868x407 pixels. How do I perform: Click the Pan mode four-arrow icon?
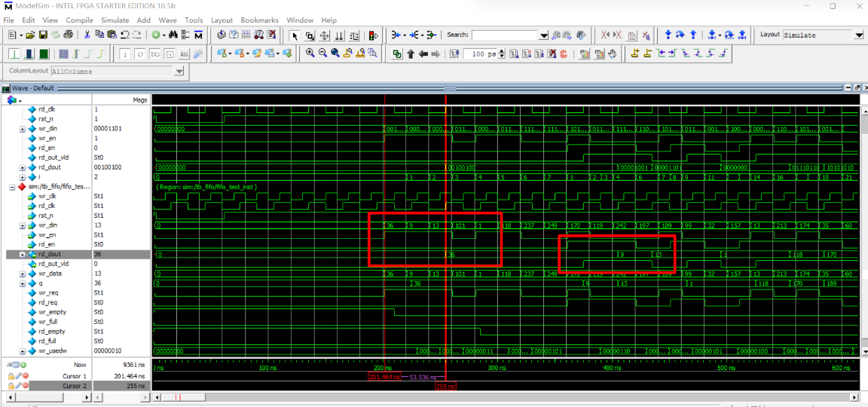(325, 35)
